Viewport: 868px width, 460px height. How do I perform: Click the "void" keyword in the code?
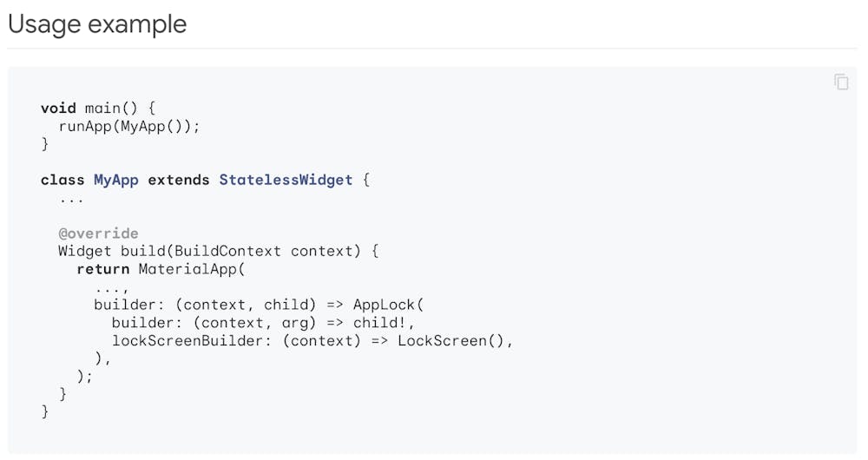pos(58,108)
